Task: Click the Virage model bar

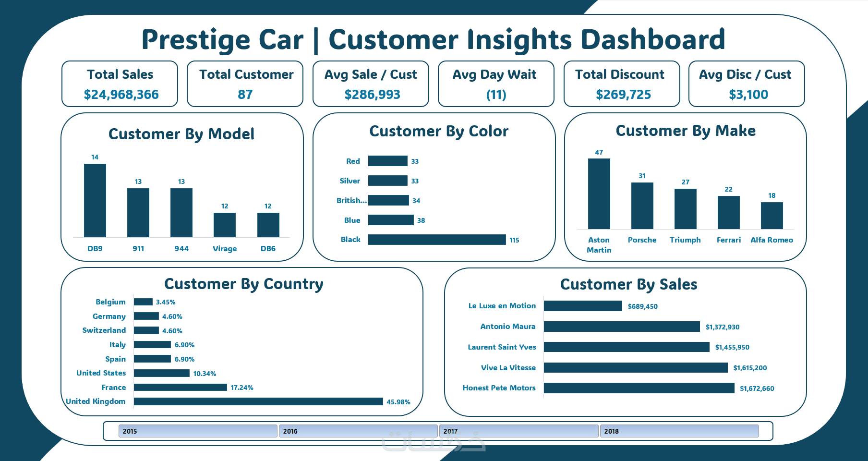Action: (225, 225)
